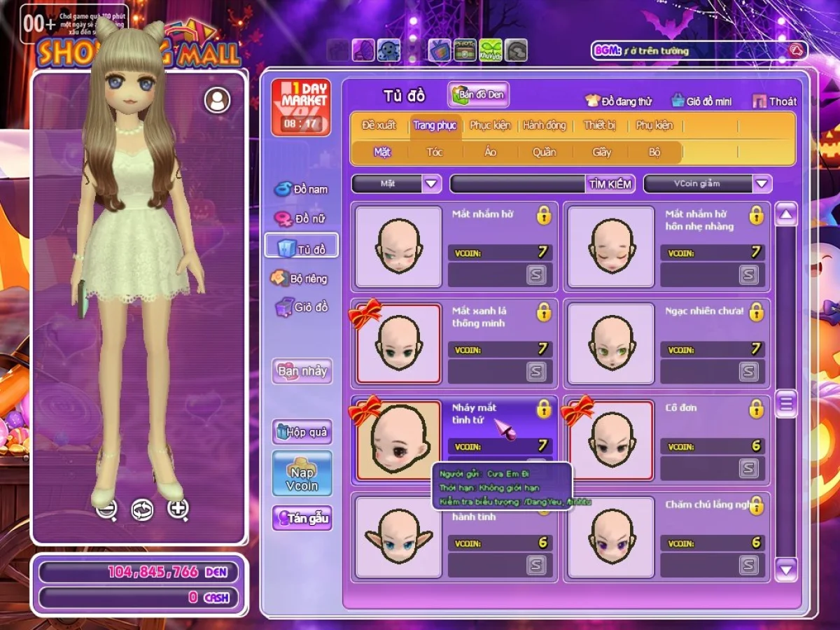
Task: Rotate the avatar with the circular arrows icon
Action: 142,510
